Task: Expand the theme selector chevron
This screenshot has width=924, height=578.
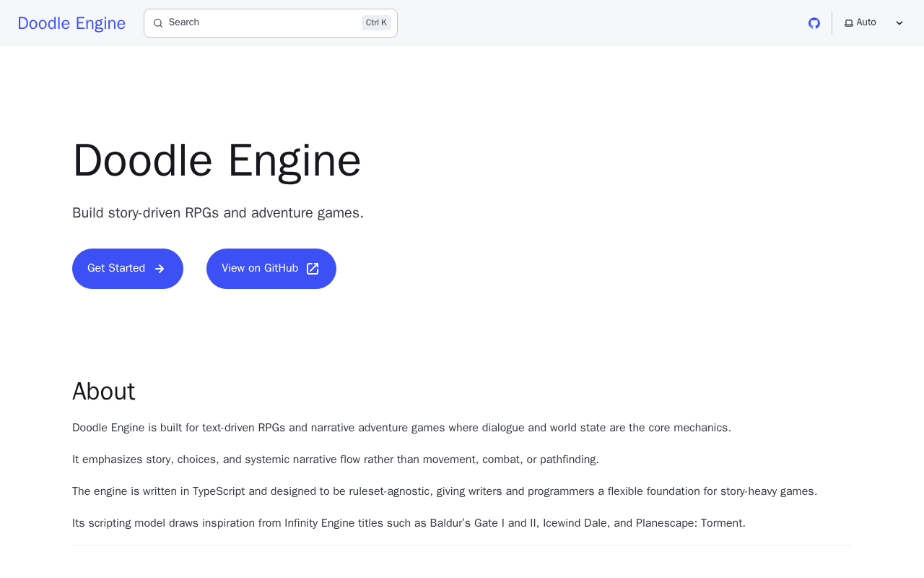Action: (899, 23)
